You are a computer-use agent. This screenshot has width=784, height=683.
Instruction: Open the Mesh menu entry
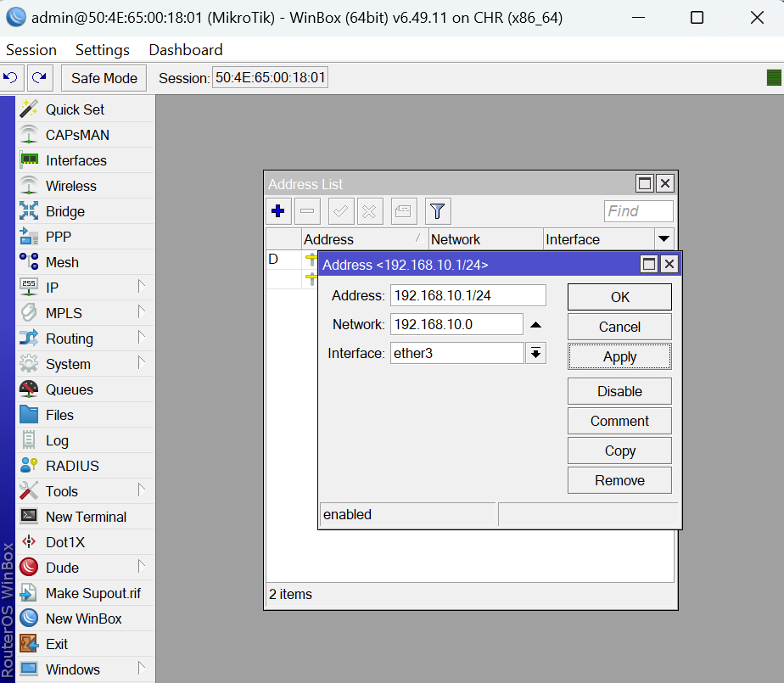click(85, 262)
